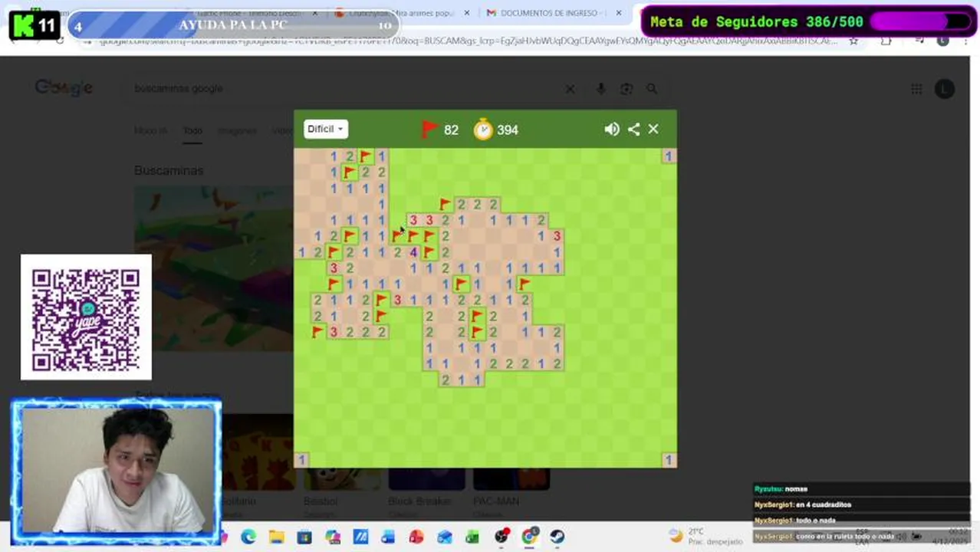
Task: Mute the Minesweeper game sound
Action: (x=612, y=130)
